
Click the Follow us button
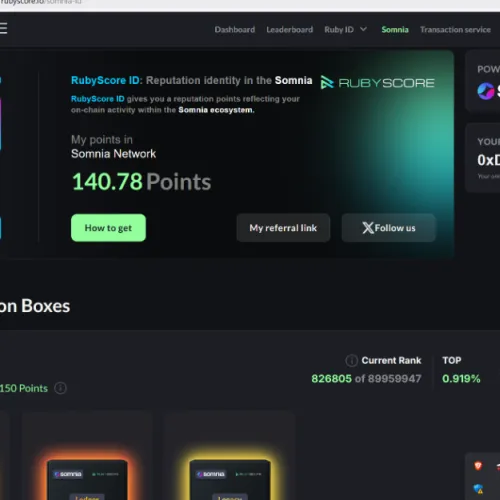(x=389, y=228)
